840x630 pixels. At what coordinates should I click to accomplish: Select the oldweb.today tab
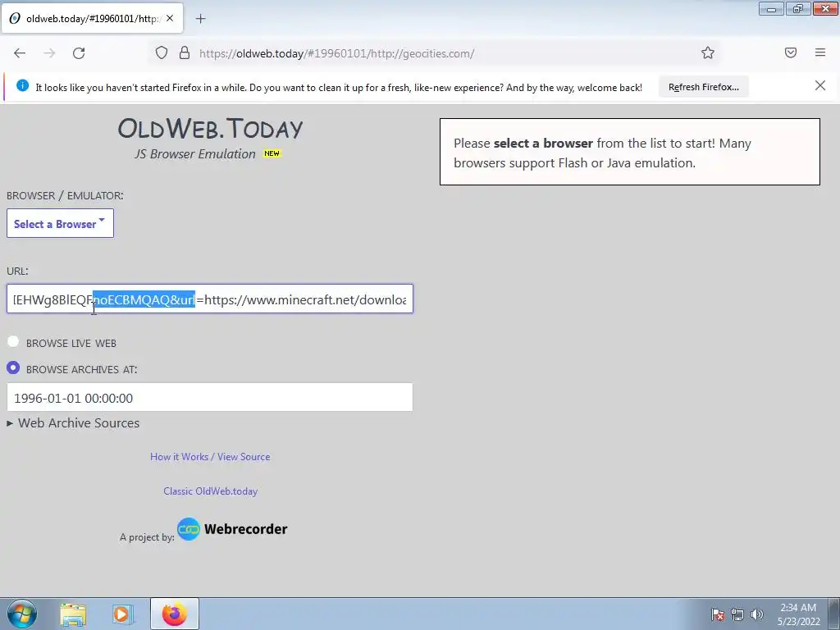(x=92, y=18)
